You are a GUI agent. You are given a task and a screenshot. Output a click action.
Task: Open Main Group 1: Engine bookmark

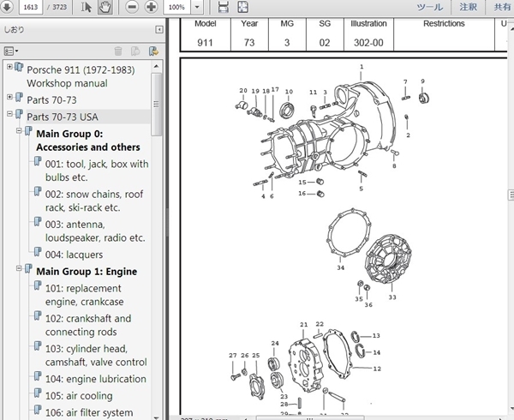[x=87, y=272]
